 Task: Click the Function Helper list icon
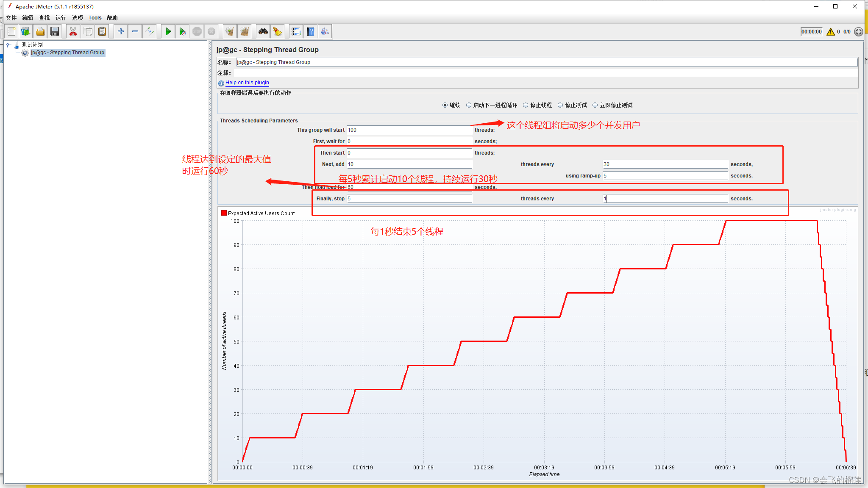(296, 31)
